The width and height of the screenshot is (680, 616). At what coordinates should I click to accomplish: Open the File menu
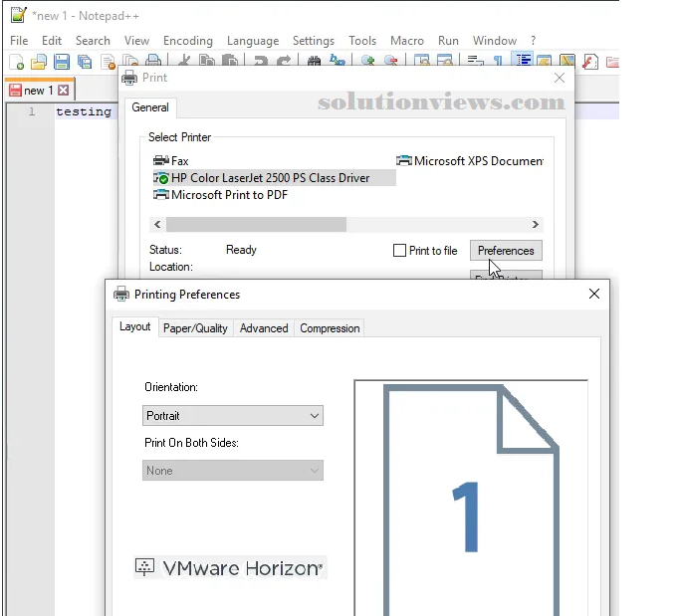pos(19,41)
